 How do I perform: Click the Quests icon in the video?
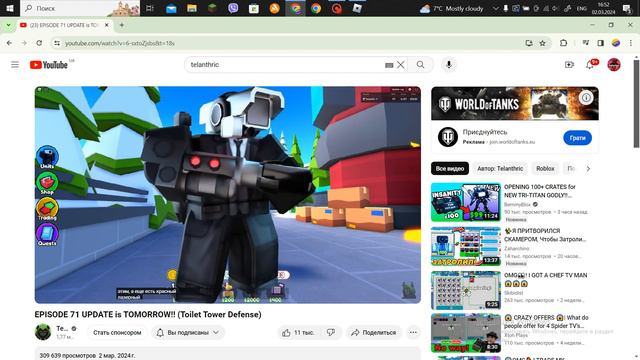tap(47, 235)
